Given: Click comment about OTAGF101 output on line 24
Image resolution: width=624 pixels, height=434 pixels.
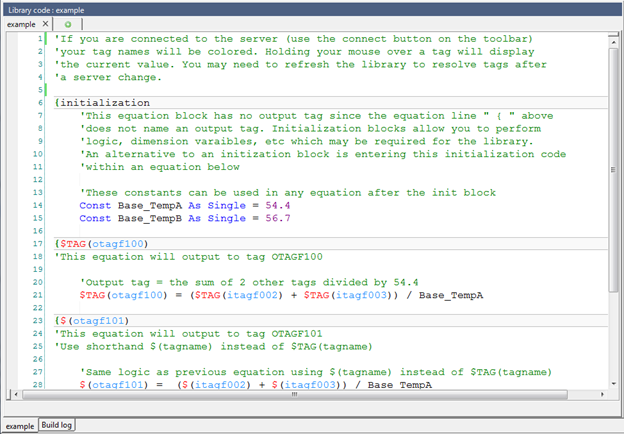Looking at the screenshot, I should (189, 334).
